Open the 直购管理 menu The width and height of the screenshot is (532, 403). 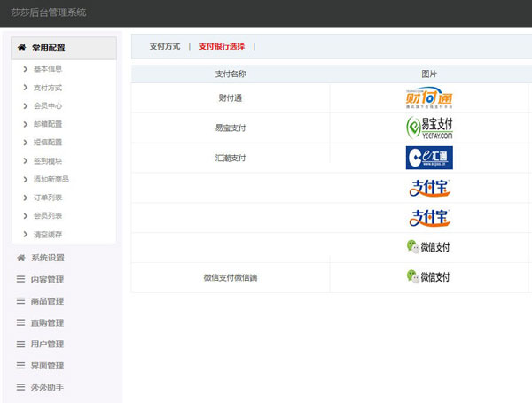47,322
